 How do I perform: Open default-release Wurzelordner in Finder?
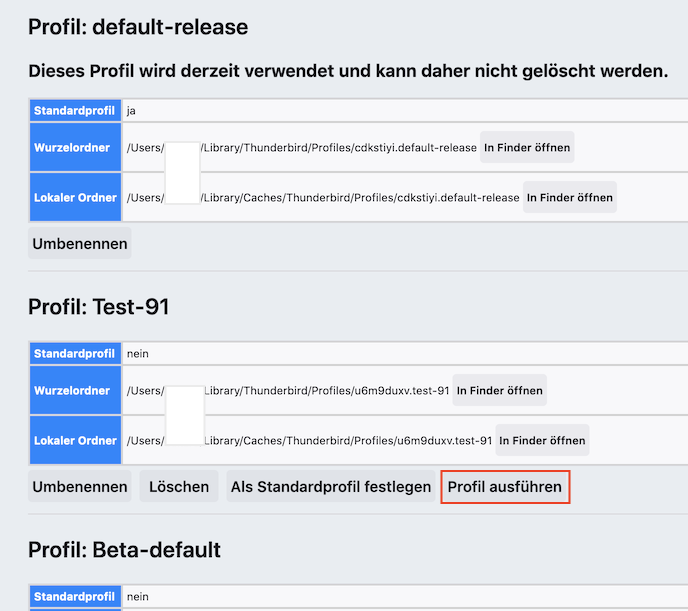tap(527, 148)
